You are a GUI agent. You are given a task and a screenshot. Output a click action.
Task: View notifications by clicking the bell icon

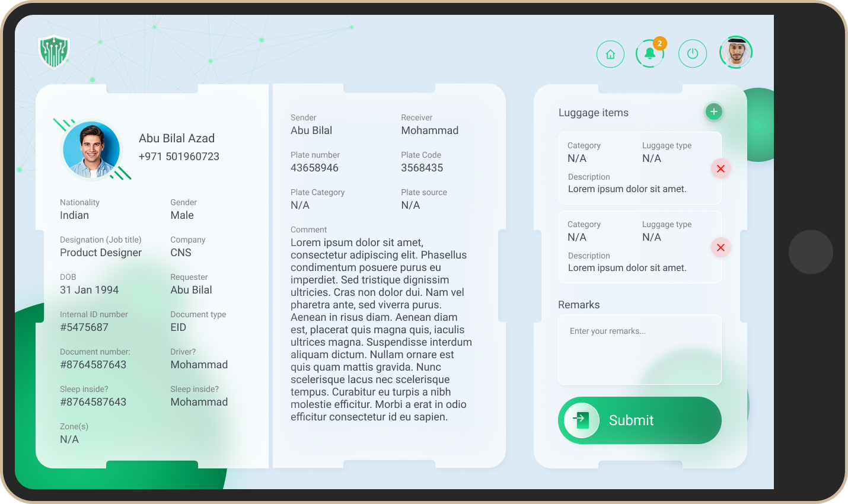coord(650,54)
